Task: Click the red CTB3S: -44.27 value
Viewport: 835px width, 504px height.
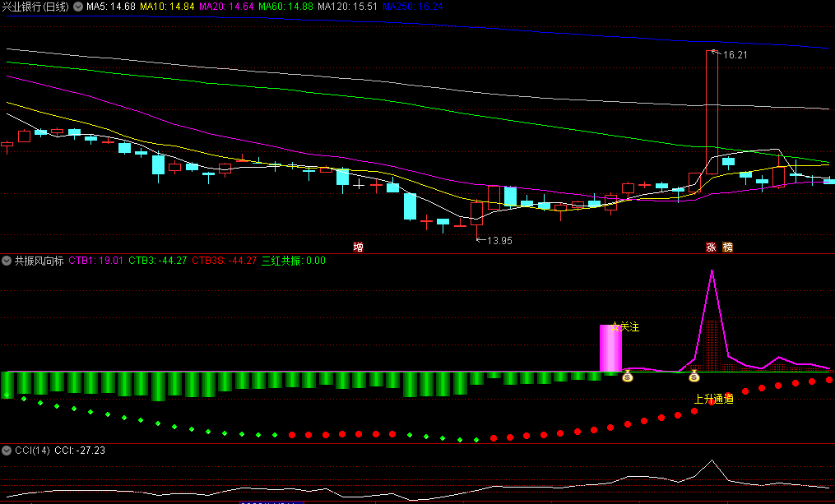Action: [225, 261]
